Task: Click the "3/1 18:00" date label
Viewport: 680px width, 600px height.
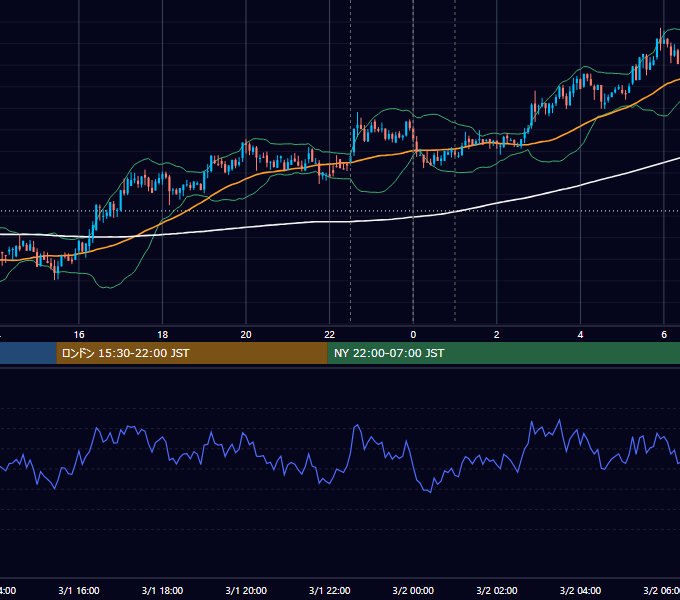Action: pos(163,590)
